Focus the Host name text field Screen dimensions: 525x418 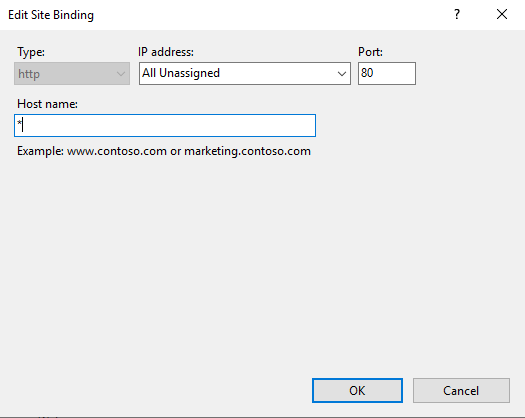click(165, 126)
